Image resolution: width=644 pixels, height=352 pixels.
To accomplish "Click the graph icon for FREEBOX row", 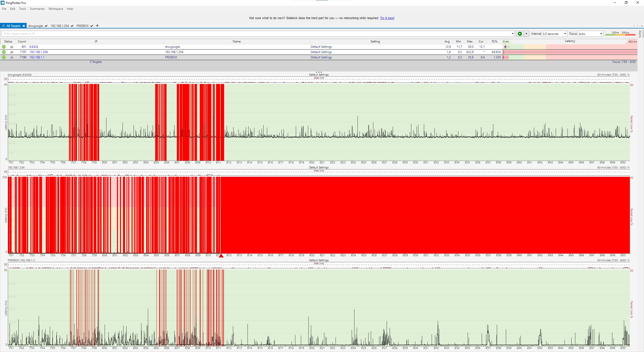I will [12, 57].
